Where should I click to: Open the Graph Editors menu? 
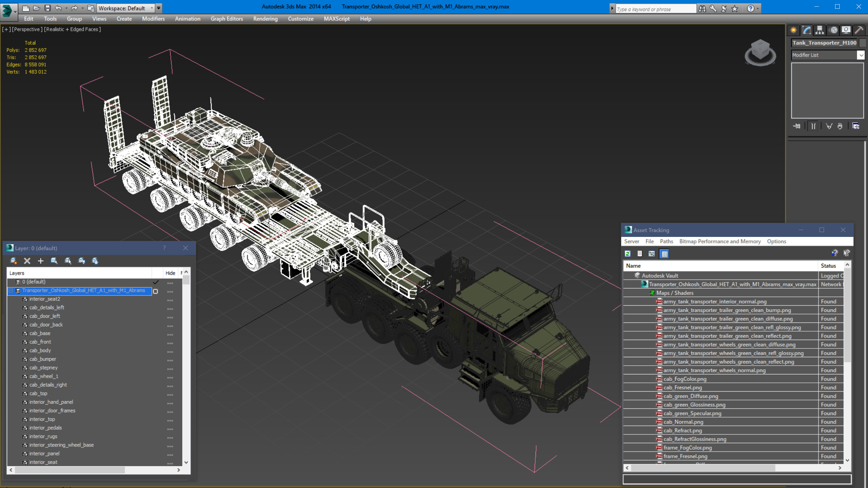(x=227, y=19)
